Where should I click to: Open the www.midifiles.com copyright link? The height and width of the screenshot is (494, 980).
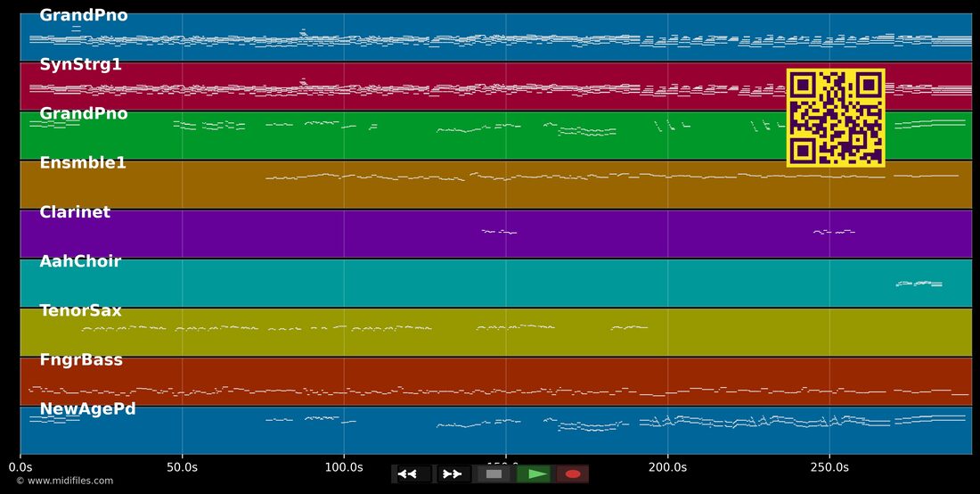coord(64,481)
